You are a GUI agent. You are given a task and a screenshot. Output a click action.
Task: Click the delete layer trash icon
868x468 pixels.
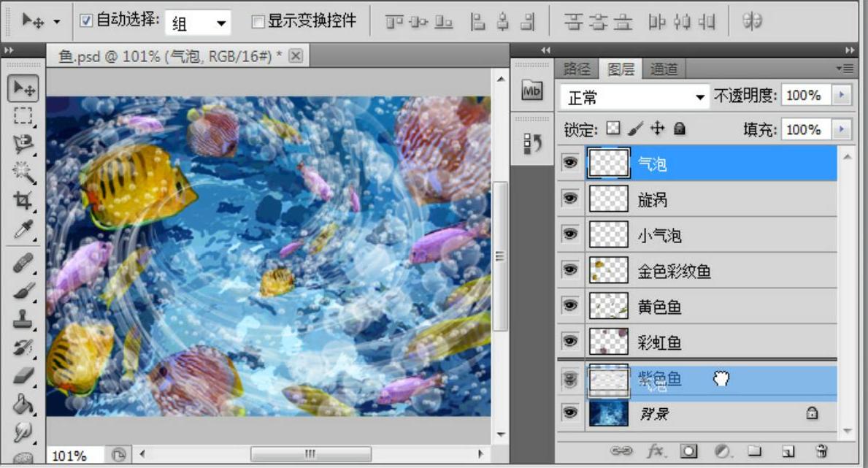[x=821, y=451]
